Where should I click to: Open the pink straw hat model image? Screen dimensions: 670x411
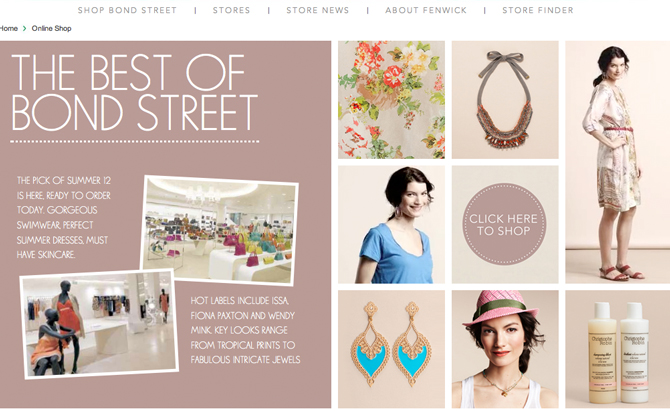click(505, 349)
